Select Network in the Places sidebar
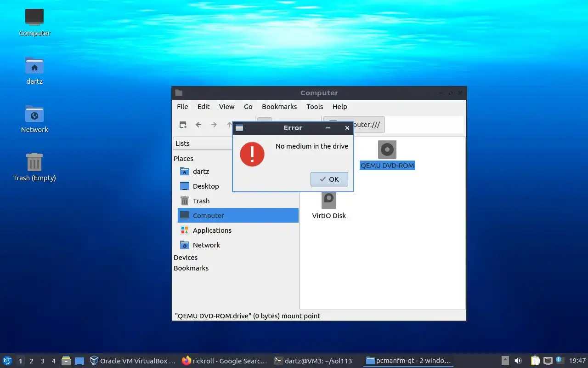This screenshot has width=588, height=368. coord(238,245)
